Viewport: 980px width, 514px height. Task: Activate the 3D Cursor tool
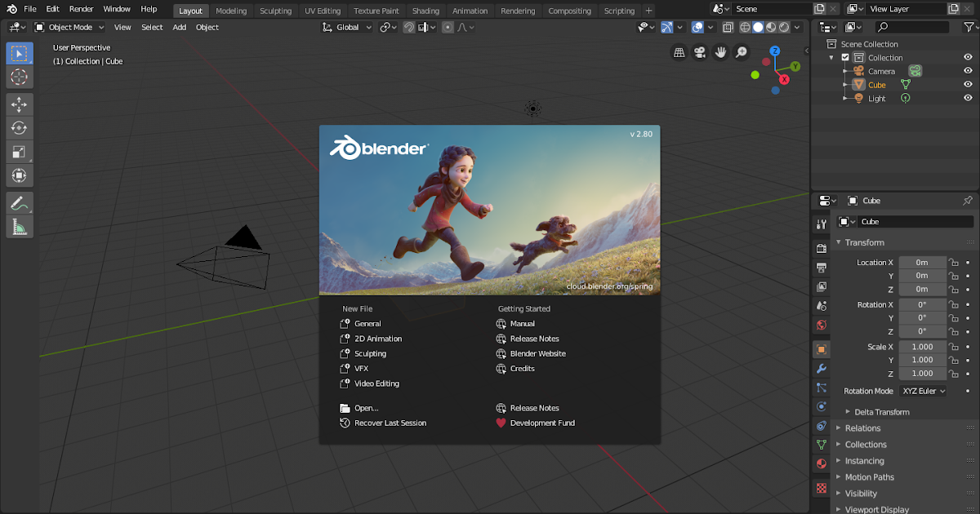20,78
